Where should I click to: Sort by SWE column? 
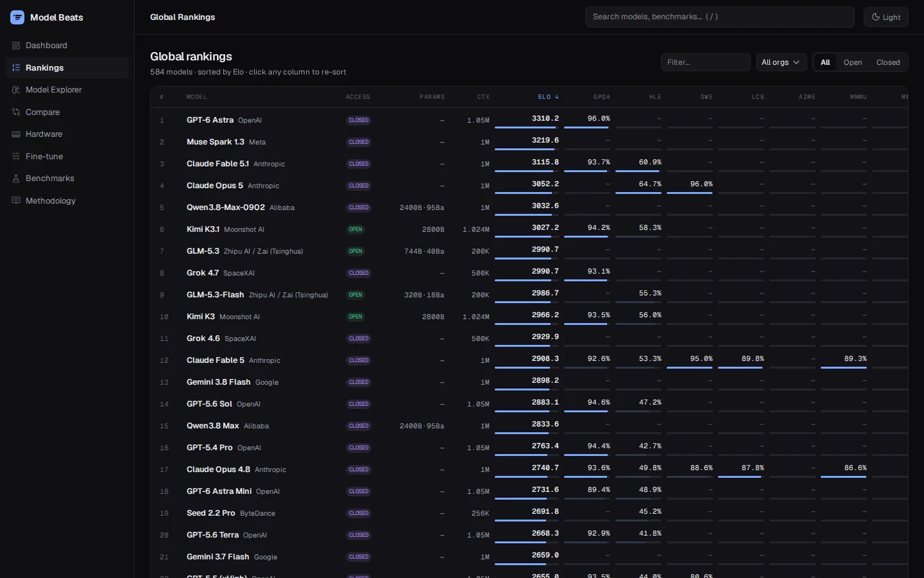[x=706, y=97]
